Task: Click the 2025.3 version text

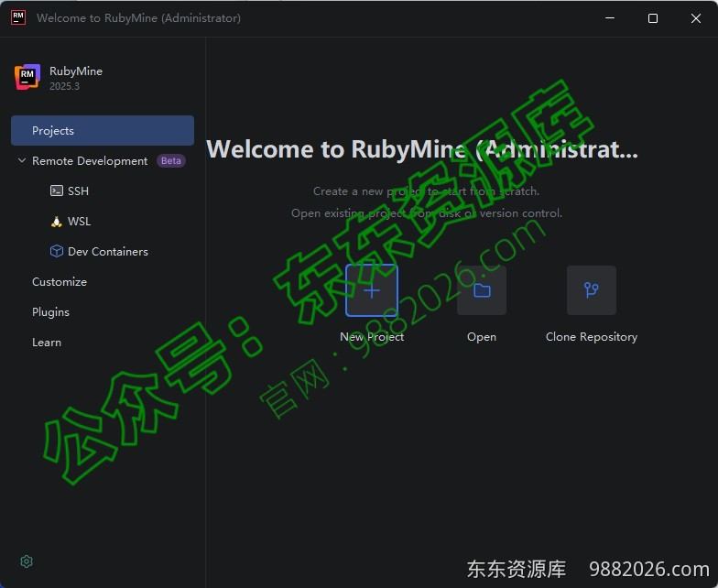Action: 64,86
